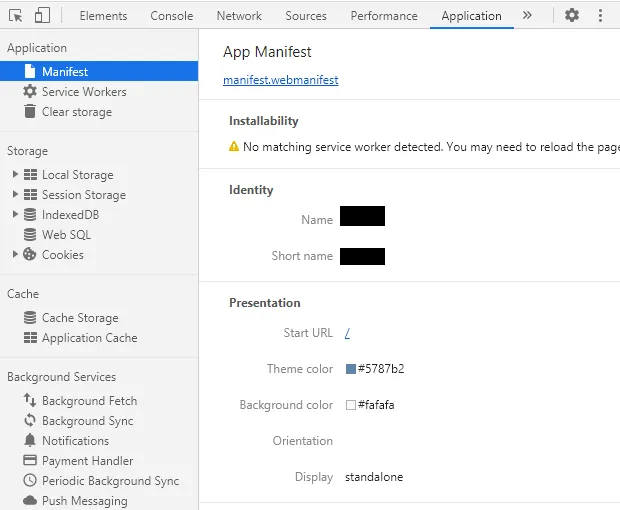
Task: Click the inspect element cursor icon
Action: [x=16, y=15]
